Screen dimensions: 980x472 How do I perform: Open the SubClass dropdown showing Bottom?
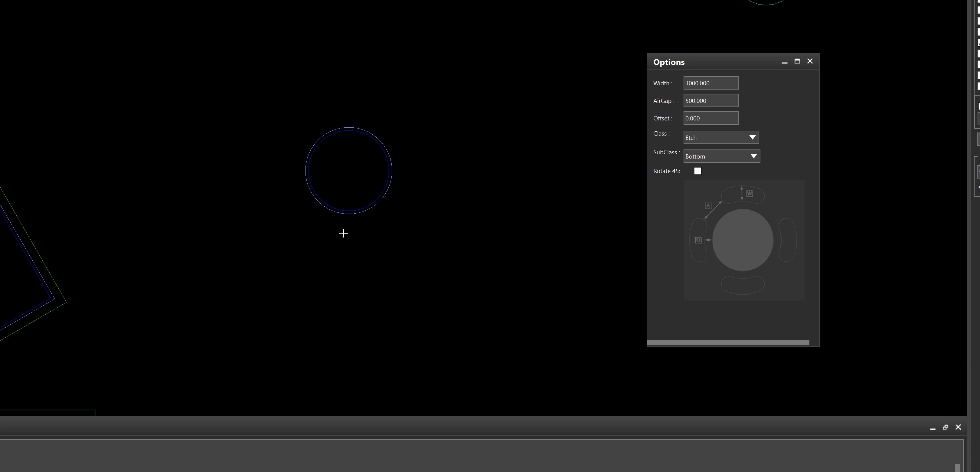coord(722,156)
